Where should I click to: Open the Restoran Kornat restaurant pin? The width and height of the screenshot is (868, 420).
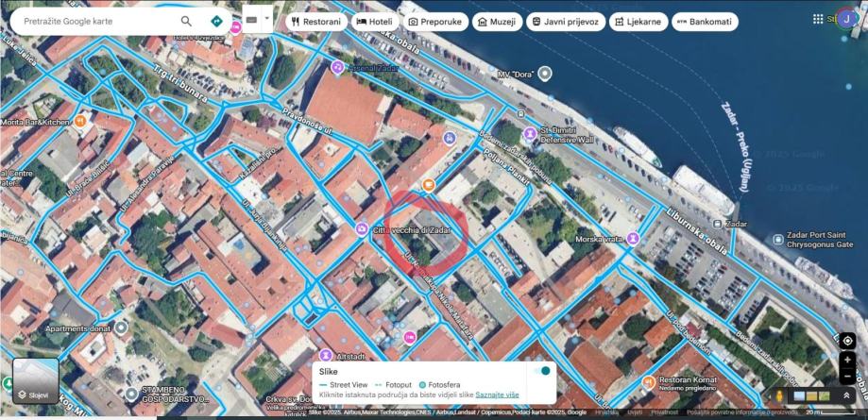tap(649, 382)
